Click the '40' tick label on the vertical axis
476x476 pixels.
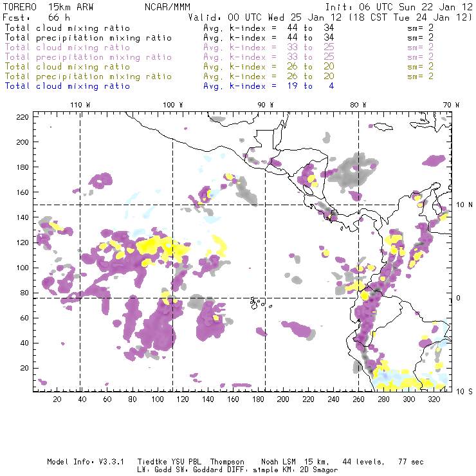(x=24, y=343)
